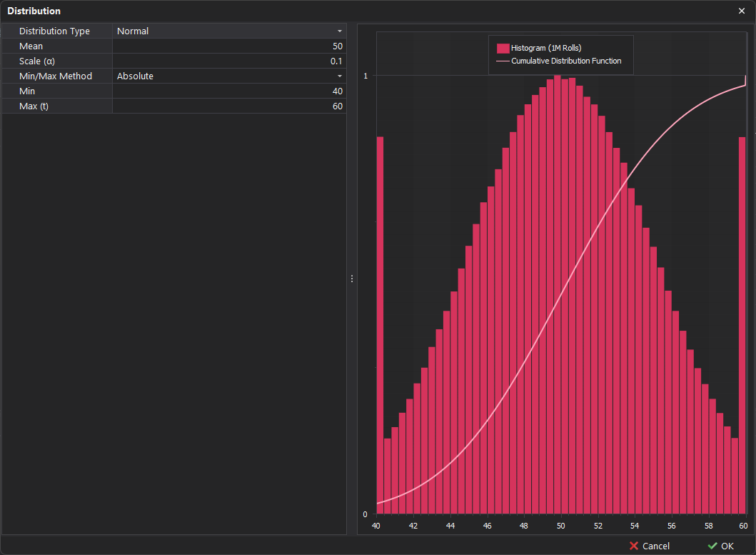This screenshot has height=555, width=756.
Task: Select the Max (t) property label
Action: [34, 106]
